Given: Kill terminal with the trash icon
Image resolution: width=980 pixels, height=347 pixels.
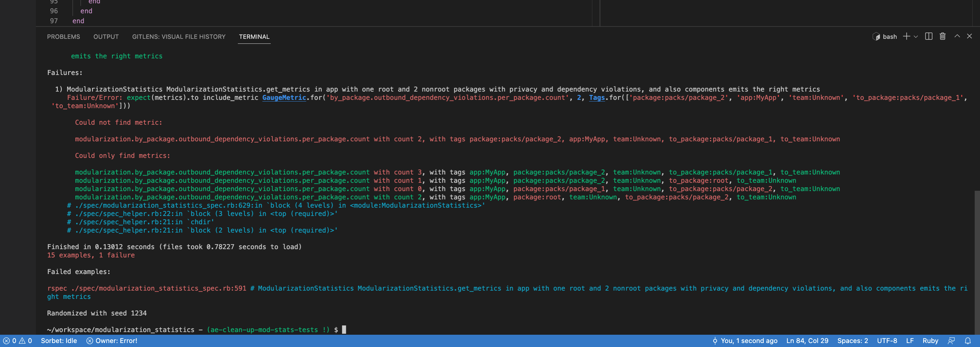Looking at the screenshot, I should point(943,36).
